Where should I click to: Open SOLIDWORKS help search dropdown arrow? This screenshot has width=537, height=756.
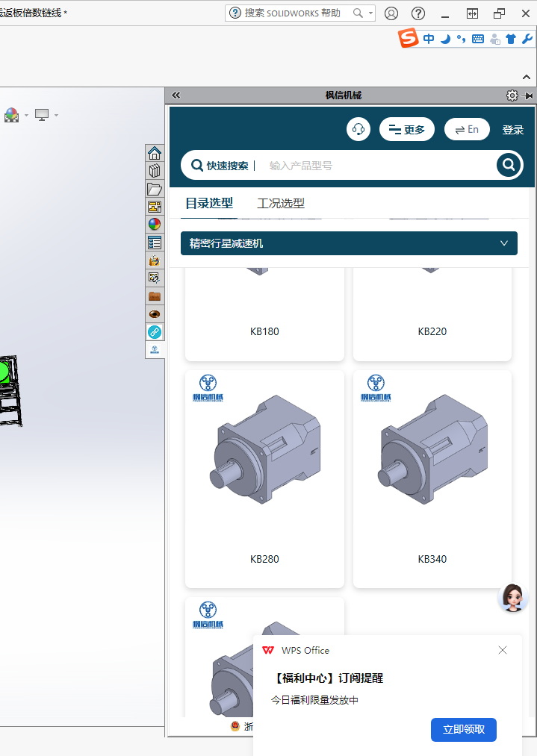click(371, 13)
